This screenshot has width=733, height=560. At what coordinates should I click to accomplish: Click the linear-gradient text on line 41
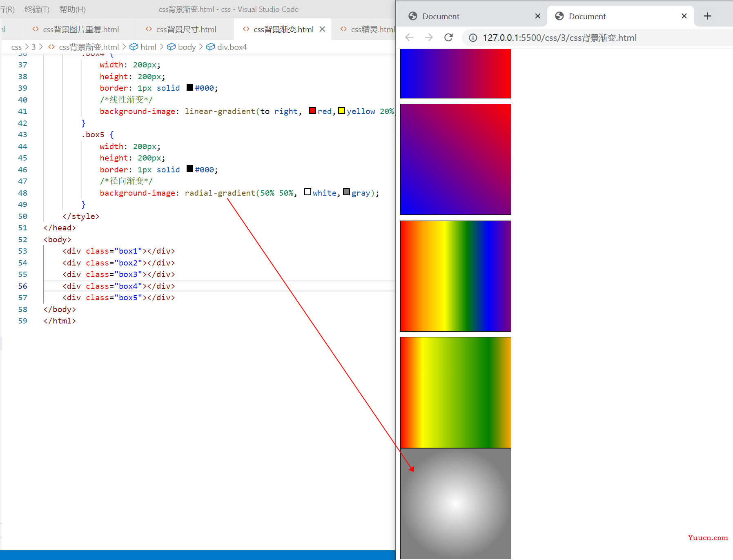[x=220, y=111]
